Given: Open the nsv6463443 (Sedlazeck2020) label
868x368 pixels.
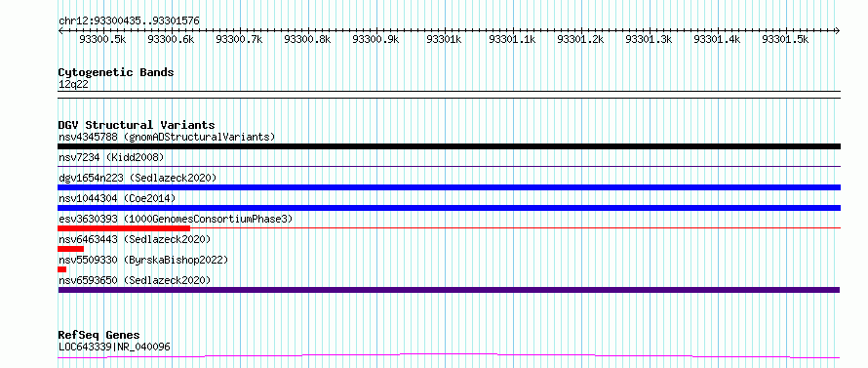Looking at the screenshot, I should (x=135, y=239).
